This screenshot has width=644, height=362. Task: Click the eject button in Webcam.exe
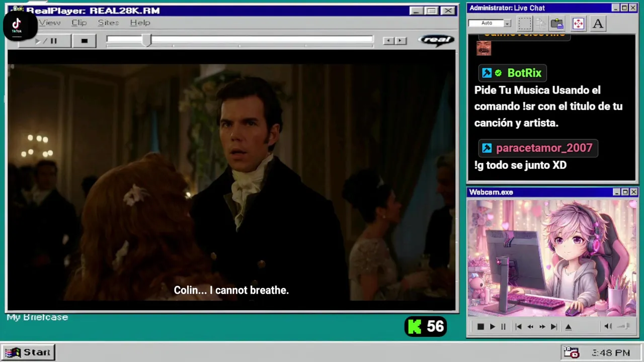coord(569,327)
